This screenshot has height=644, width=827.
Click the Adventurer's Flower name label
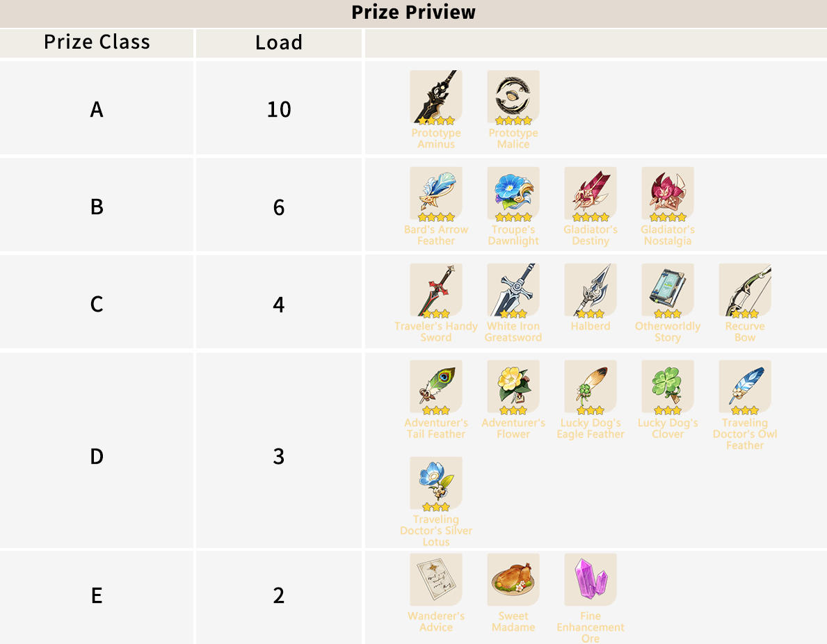tap(513, 428)
